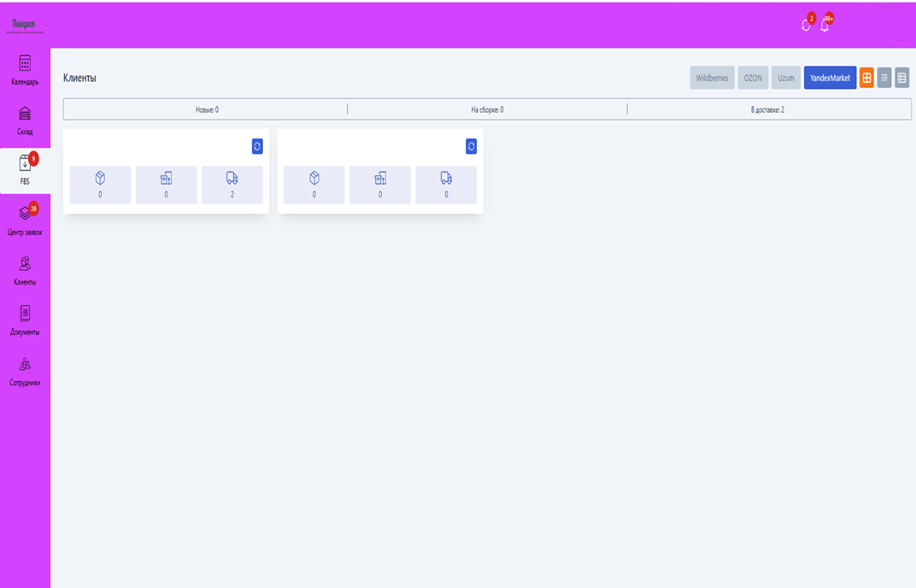Viewport: 916px width, 588px height.
Task: Open Центр заявок in the sidebar
Action: [x=25, y=220]
